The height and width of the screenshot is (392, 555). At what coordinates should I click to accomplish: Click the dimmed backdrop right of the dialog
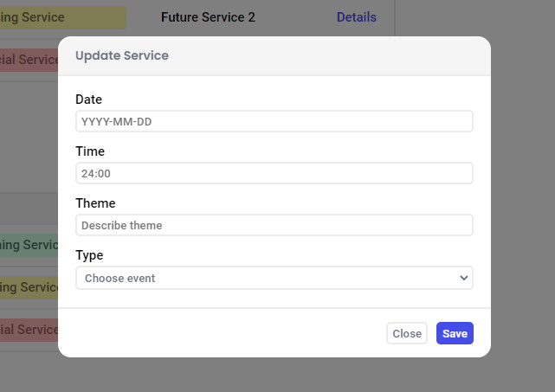pyautogui.click(x=522, y=199)
